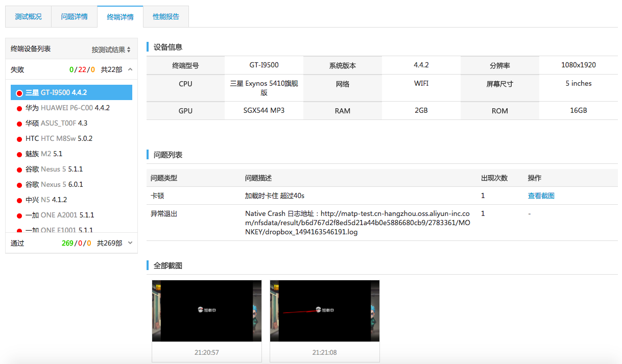Click the 终端设备列表 panel title

(x=31, y=48)
